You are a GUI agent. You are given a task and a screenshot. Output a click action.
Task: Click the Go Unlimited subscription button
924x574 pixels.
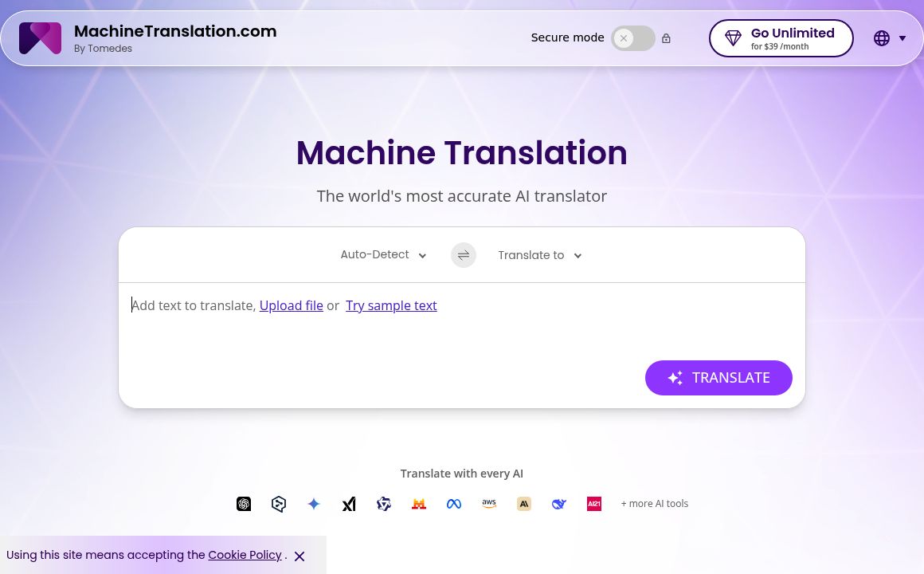pos(781,37)
